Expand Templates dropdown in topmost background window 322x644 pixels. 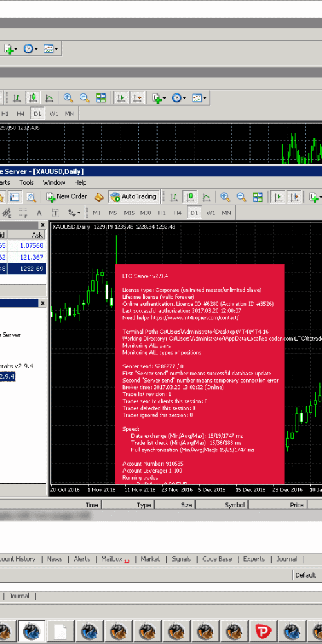(x=56, y=49)
